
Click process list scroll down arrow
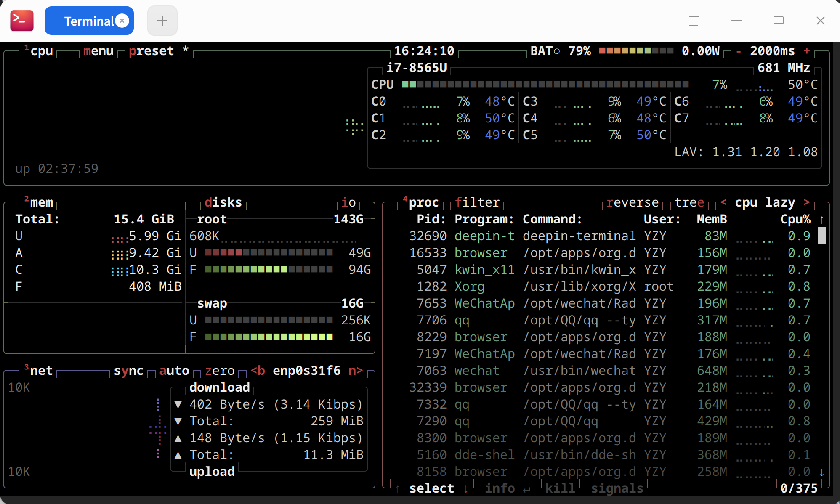822,472
